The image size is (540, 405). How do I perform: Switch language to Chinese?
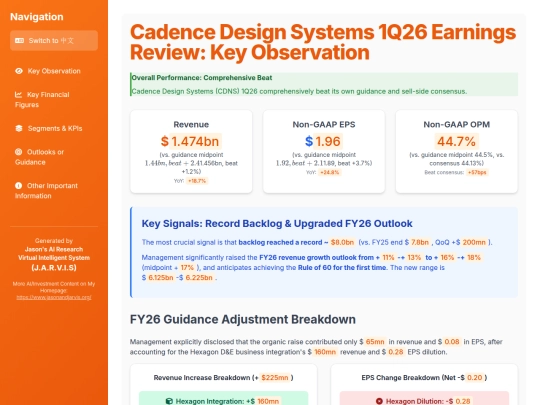coord(54,41)
